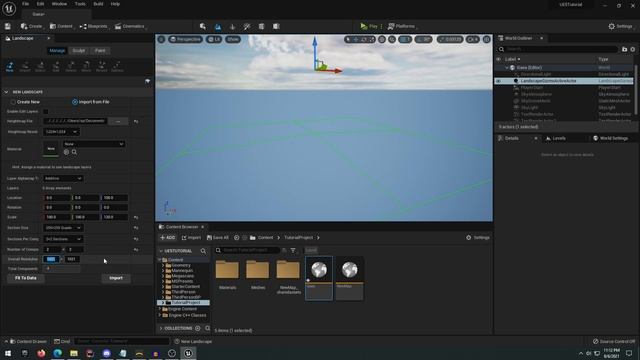
Task: Click the foliage mode icon in toolbar
Action: pyautogui.click(x=233, y=27)
